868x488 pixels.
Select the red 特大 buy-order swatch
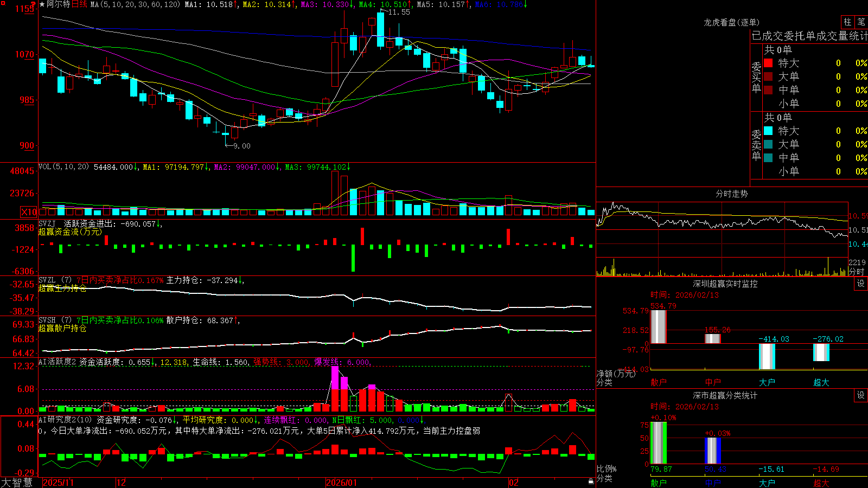(x=768, y=63)
